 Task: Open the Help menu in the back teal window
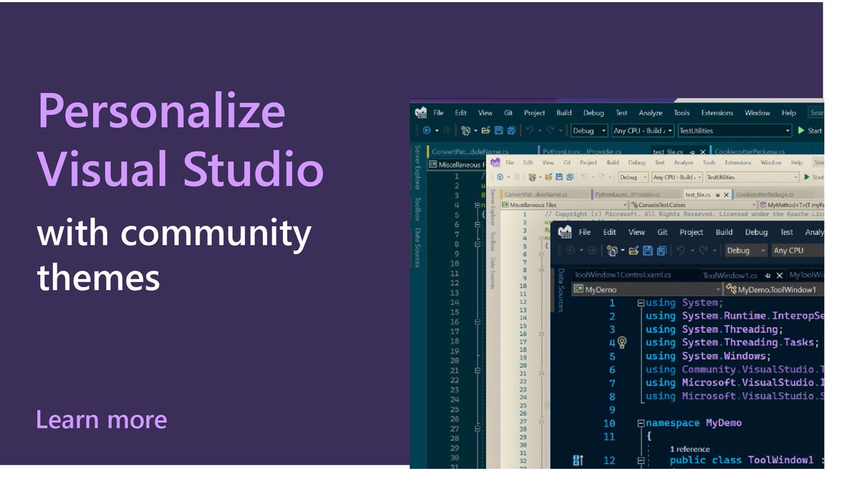789,113
